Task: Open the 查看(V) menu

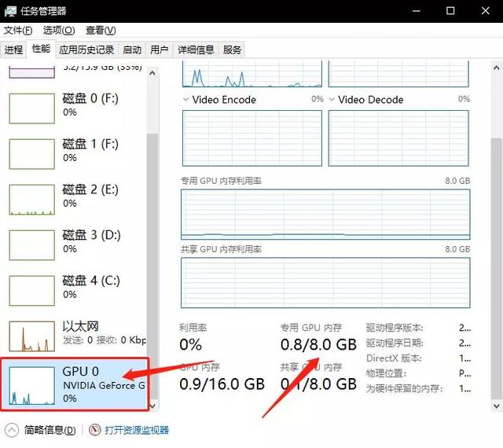Action: (101, 31)
